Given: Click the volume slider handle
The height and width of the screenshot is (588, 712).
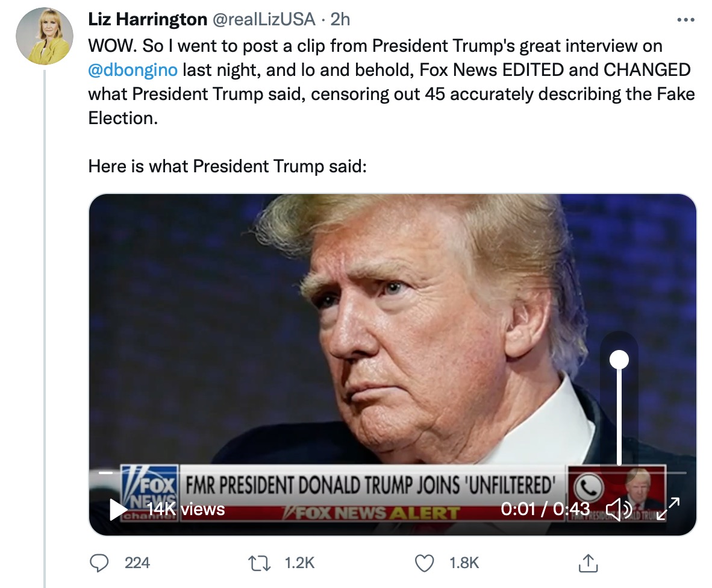Looking at the screenshot, I should pos(619,360).
